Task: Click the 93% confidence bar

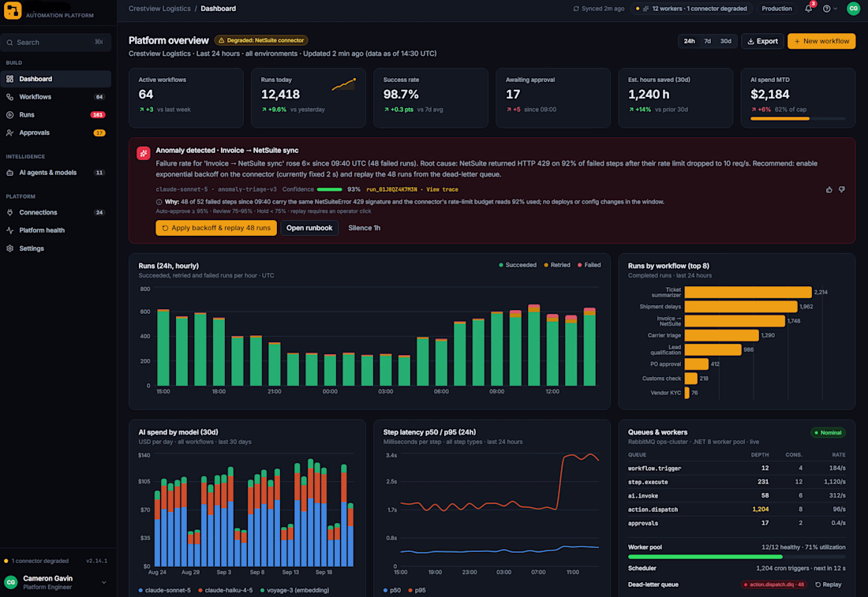Action: 329,190
